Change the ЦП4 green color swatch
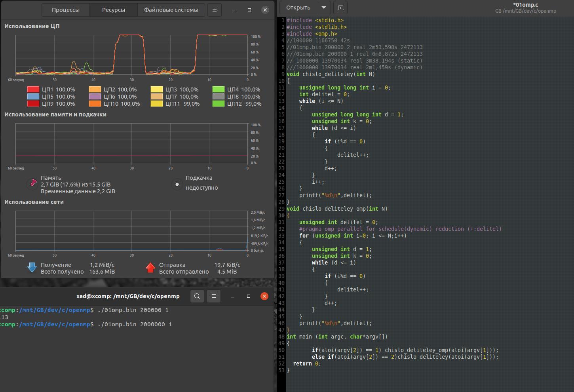The image size is (574, 392). 219,89
